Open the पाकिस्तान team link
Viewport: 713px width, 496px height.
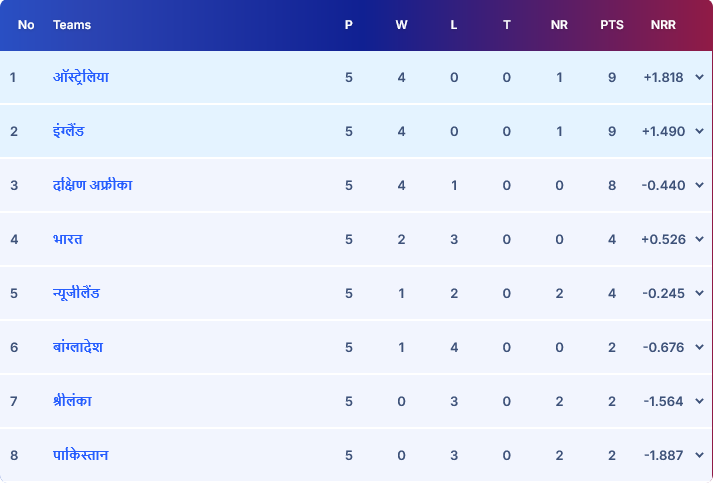81,455
